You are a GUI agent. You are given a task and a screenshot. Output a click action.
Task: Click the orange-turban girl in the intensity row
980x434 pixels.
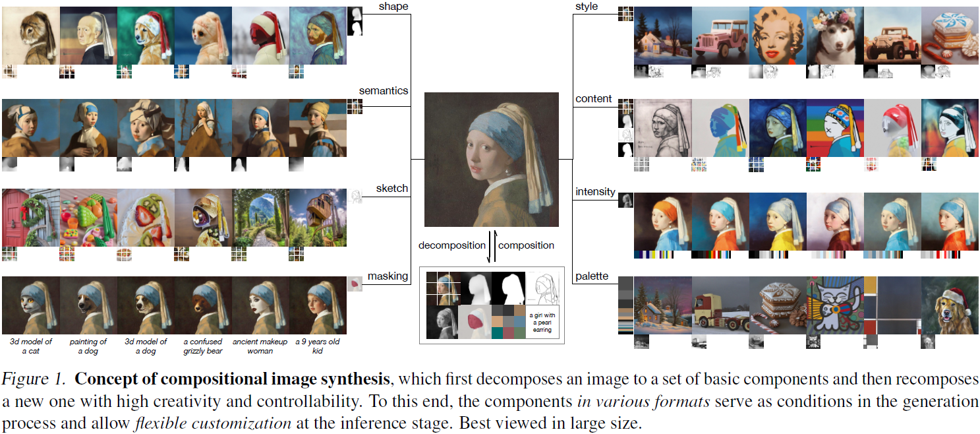(663, 221)
